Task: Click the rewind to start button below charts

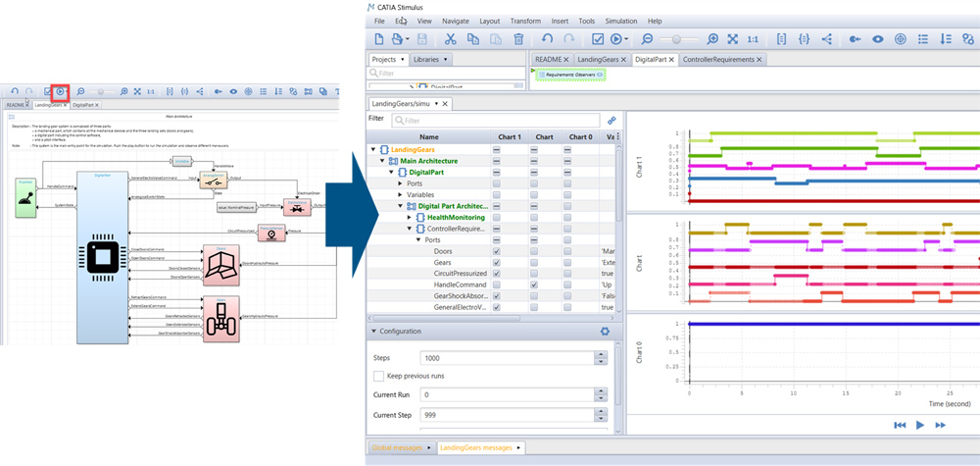Action: (900, 425)
